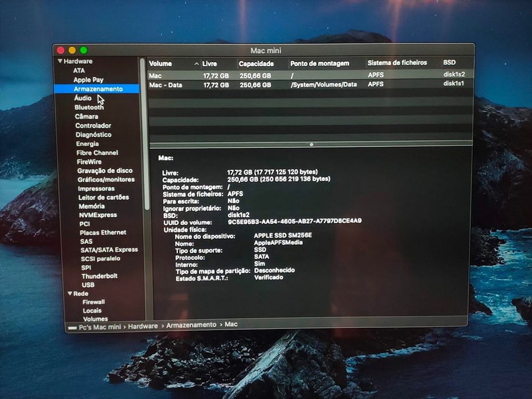Sort by the Volume column header
This screenshot has height=399, width=532.
(x=160, y=64)
